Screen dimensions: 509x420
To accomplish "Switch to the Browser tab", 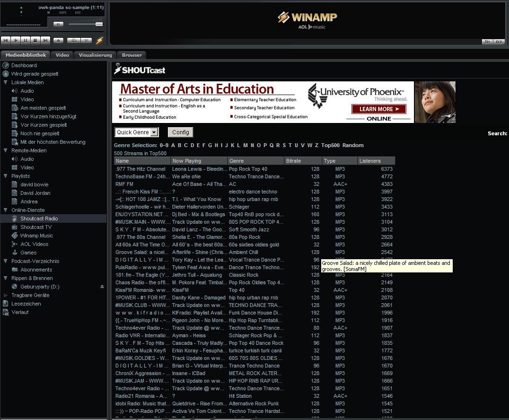I will pyautogui.click(x=132, y=55).
